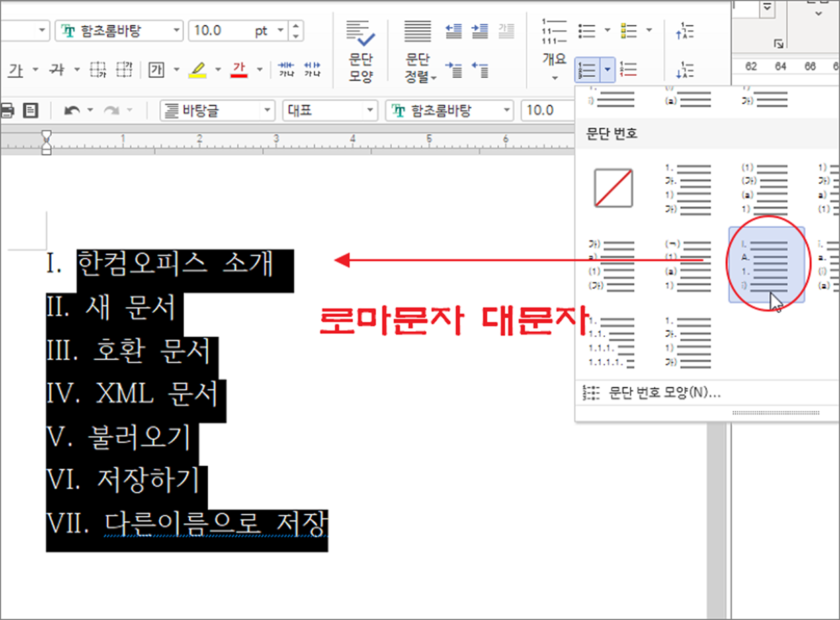
Task: Open the 문단 모양 paragraph shape button
Action: [x=361, y=50]
